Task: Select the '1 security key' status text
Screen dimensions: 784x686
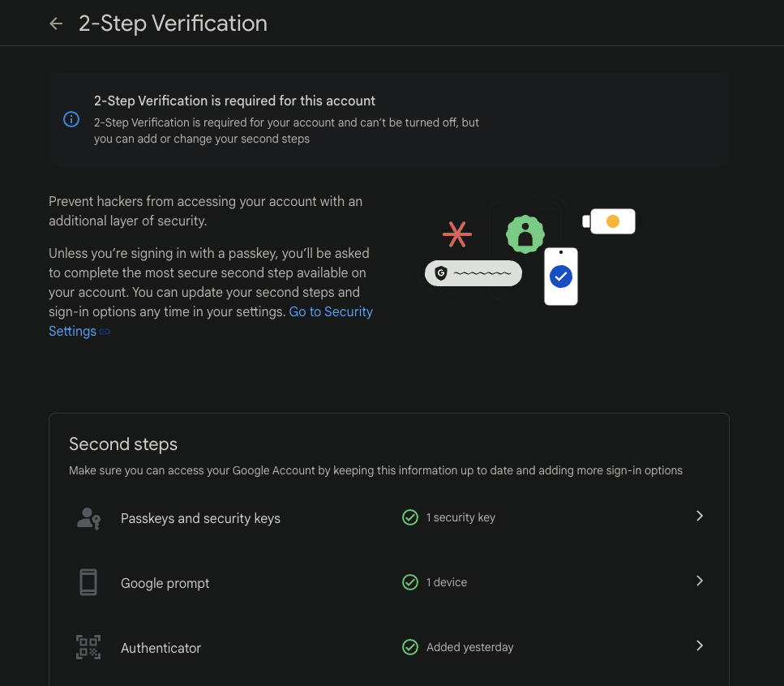Action: coord(461,517)
